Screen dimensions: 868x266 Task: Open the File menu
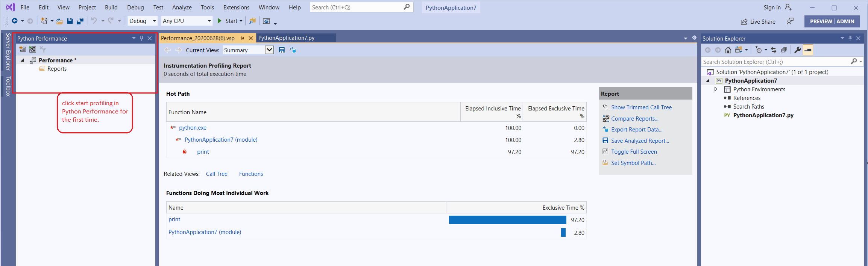click(25, 8)
